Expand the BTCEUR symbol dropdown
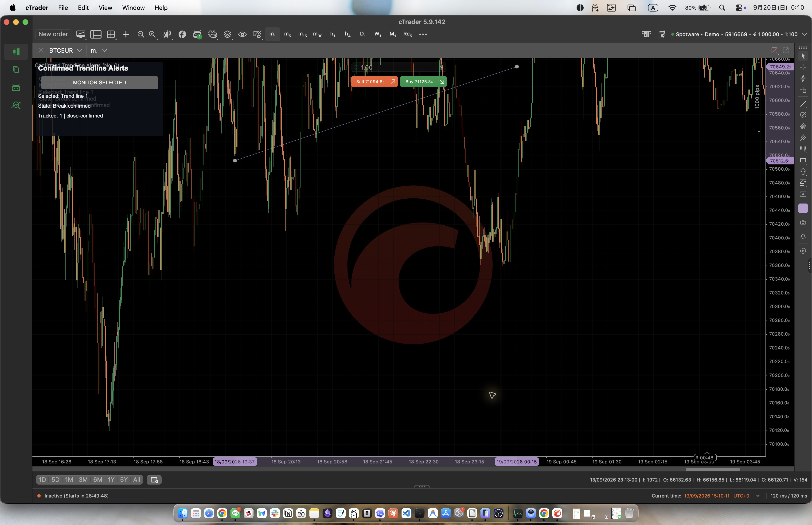This screenshot has height=525, width=812. click(x=79, y=51)
